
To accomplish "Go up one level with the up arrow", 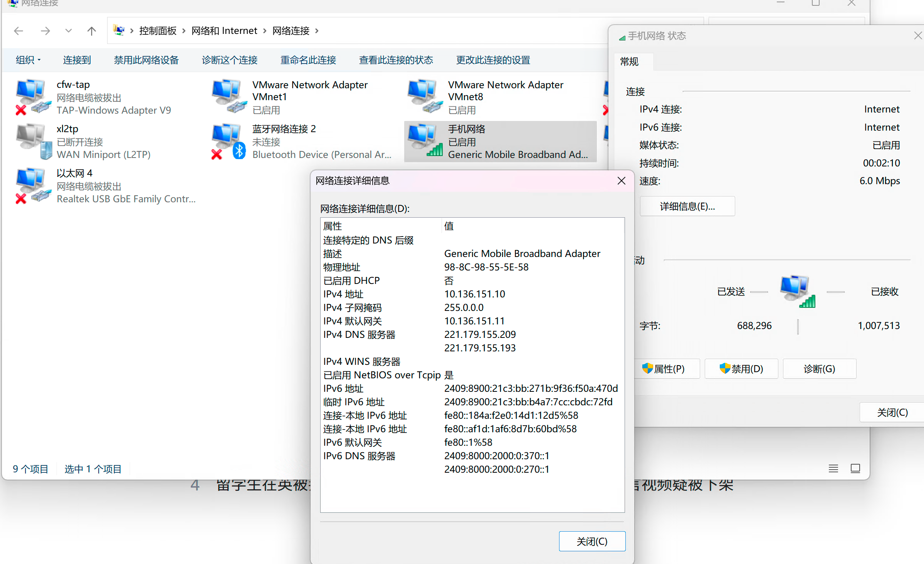I will [x=91, y=30].
